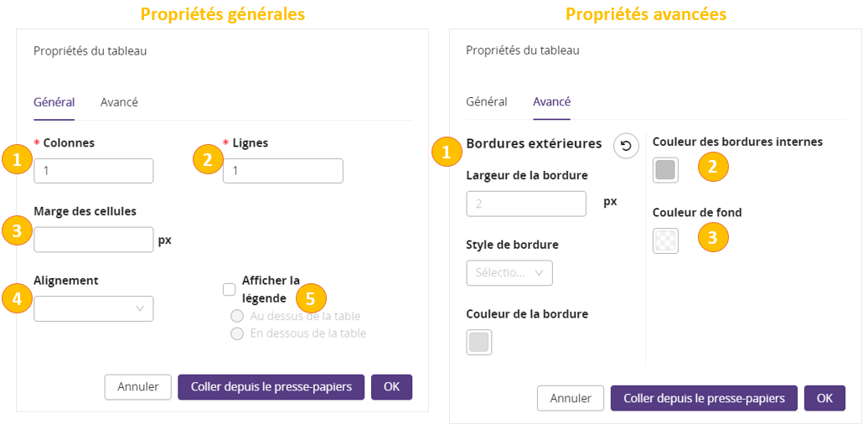Screen dimensions: 868x429
Task: Select the Au dessus de la table radio button
Action: pos(237,316)
